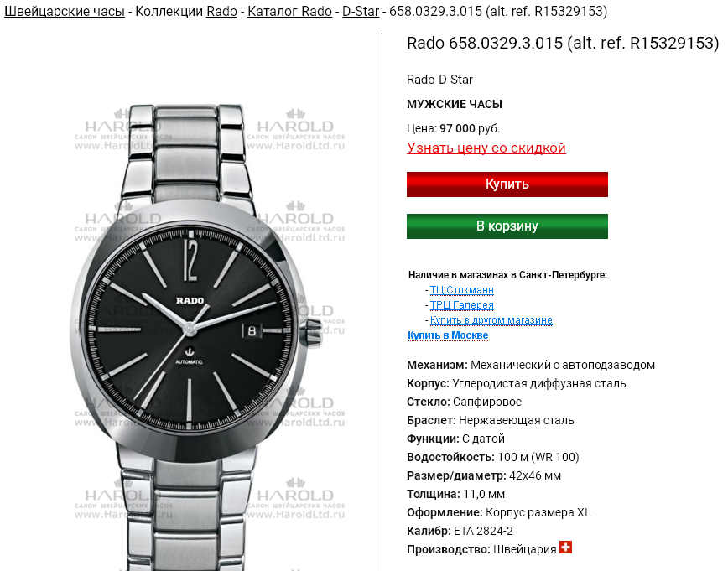Open the Швейцарские часы breadcrumb link
This screenshot has height=571, width=728.
click(x=65, y=11)
